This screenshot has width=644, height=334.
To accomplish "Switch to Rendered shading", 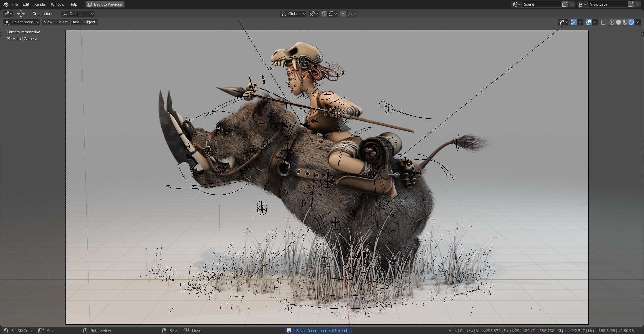I will [631, 22].
